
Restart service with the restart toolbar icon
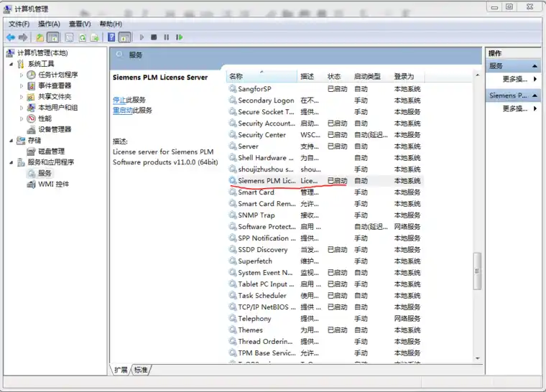coord(180,37)
